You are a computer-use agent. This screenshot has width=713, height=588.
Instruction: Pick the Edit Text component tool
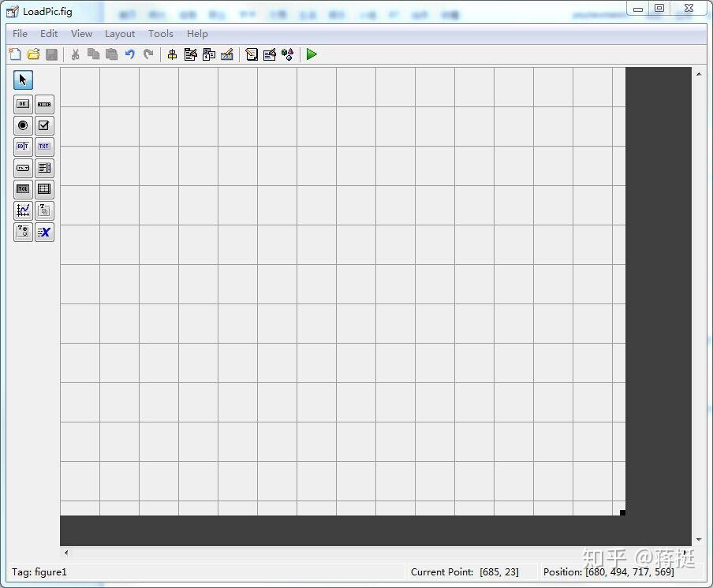coord(22,147)
